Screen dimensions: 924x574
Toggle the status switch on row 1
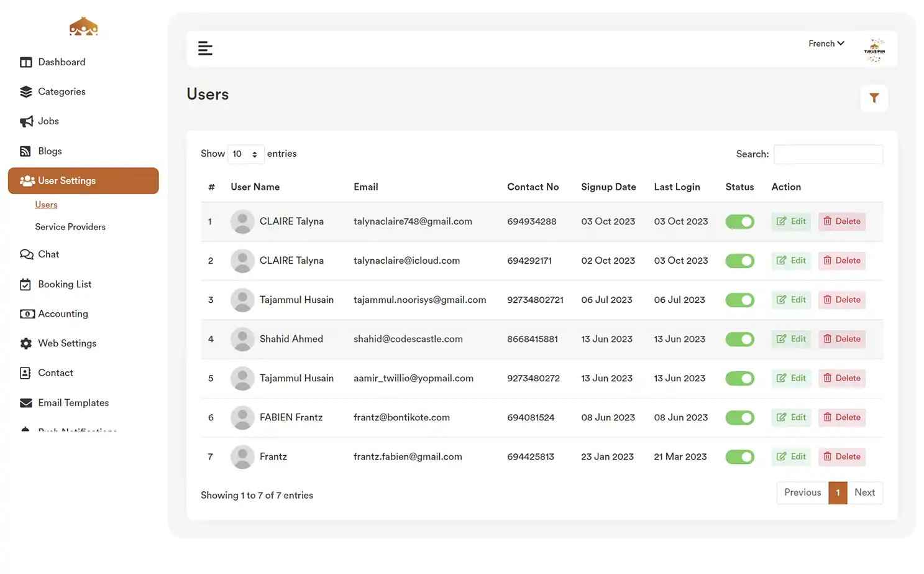(x=739, y=221)
